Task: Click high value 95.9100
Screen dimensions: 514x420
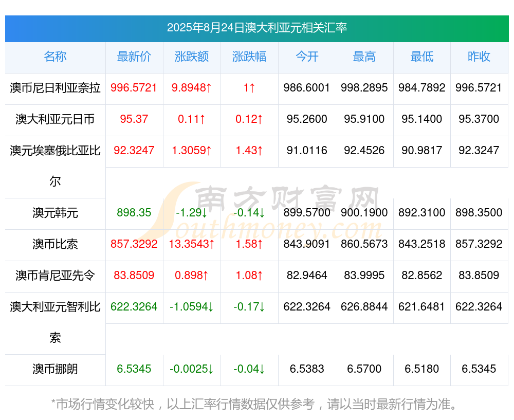Action: coord(364,119)
